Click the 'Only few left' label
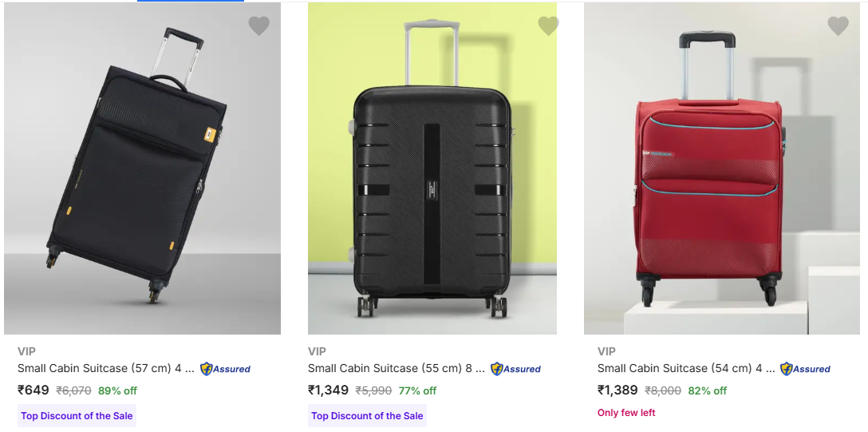Screen dimensions: 868x432 [x=626, y=413]
